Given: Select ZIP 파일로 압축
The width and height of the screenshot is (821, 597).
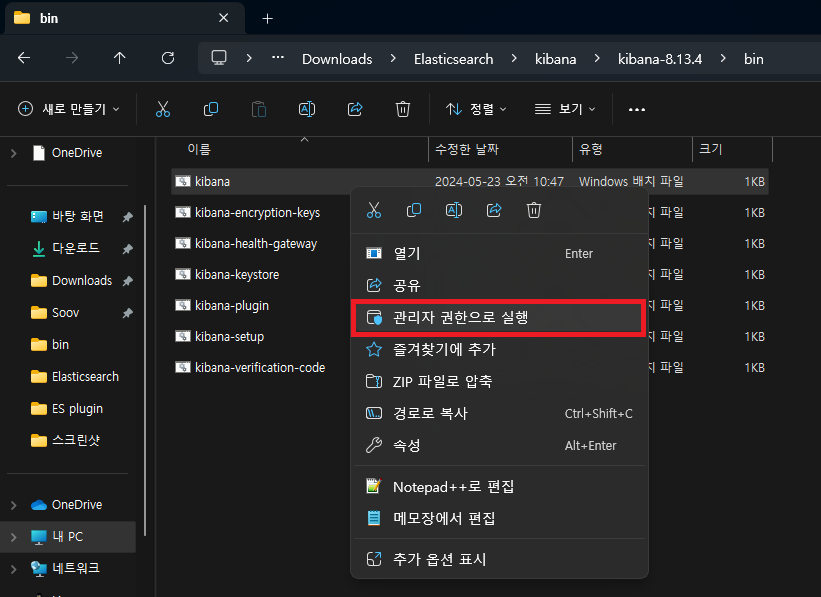Looking at the screenshot, I should 499,381.
